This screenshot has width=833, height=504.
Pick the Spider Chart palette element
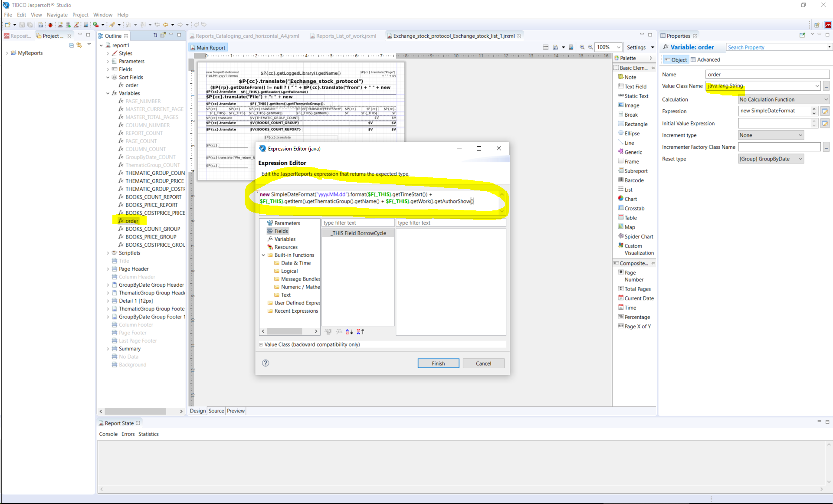click(638, 237)
